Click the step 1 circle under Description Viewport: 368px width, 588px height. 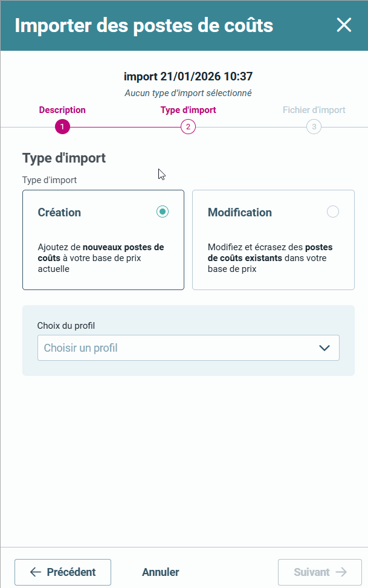click(x=62, y=127)
